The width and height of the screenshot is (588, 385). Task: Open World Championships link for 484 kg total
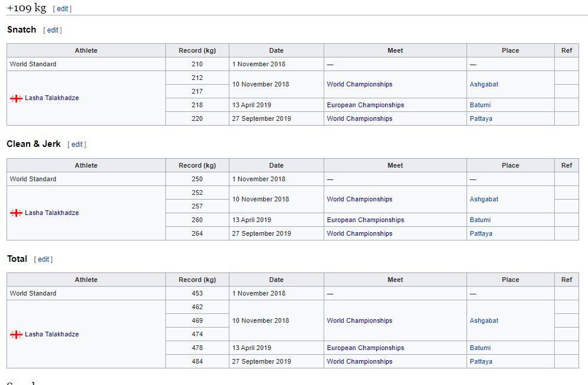pos(359,361)
